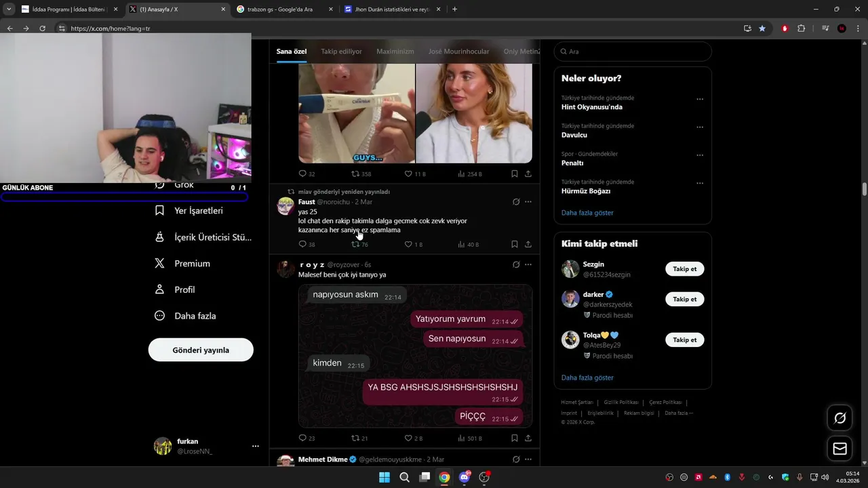Image resolution: width=868 pixels, height=488 pixels.
Task: Switch to trabzon gs Google tab
Action: [x=285, y=9]
